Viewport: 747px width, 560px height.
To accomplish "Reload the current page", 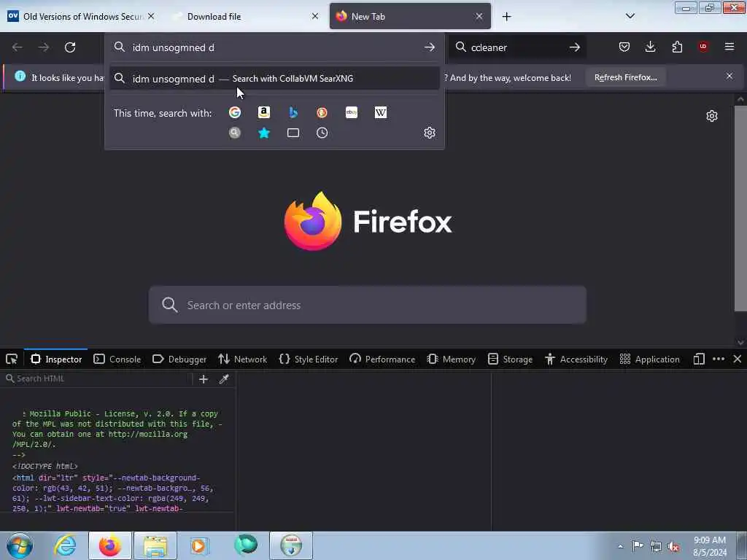I will (70, 47).
